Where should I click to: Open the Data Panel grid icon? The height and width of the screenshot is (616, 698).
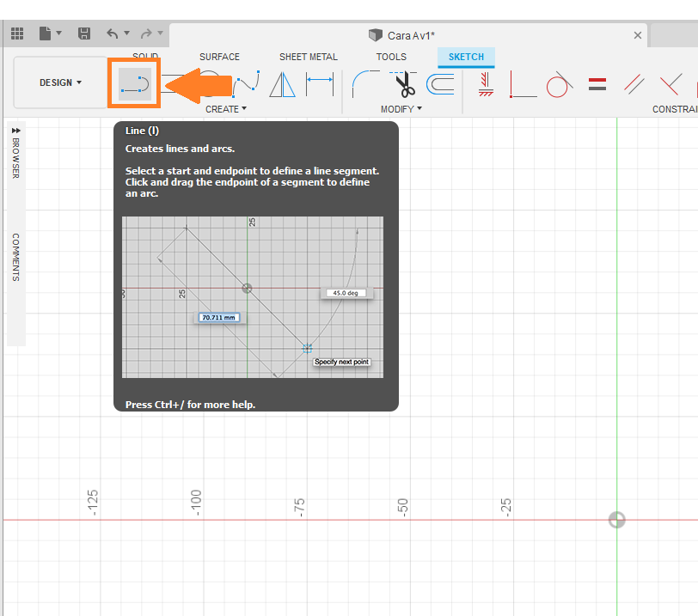[x=17, y=34]
